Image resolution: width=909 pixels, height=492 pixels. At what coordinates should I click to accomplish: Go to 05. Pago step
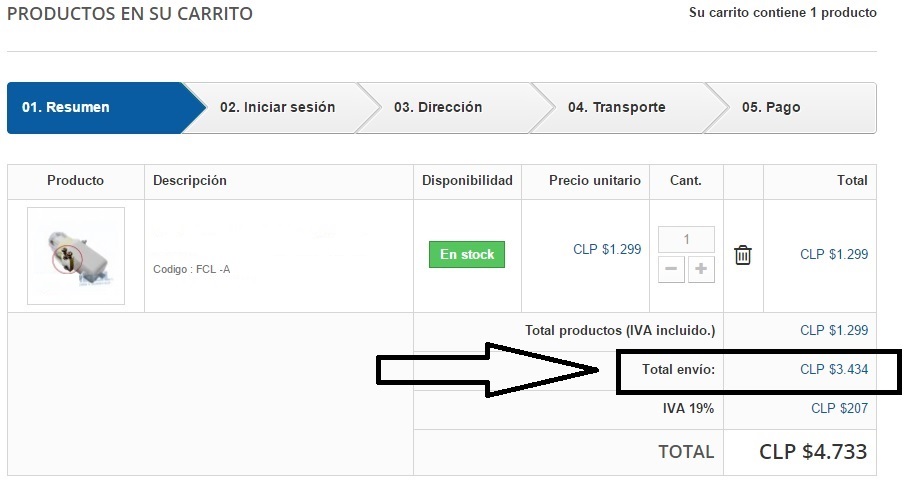click(770, 108)
